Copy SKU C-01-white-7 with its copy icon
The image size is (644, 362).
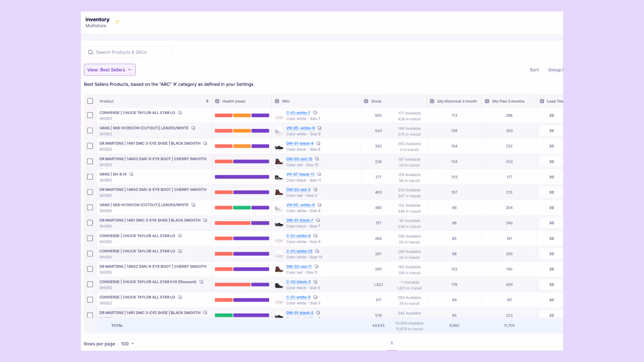(x=315, y=113)
